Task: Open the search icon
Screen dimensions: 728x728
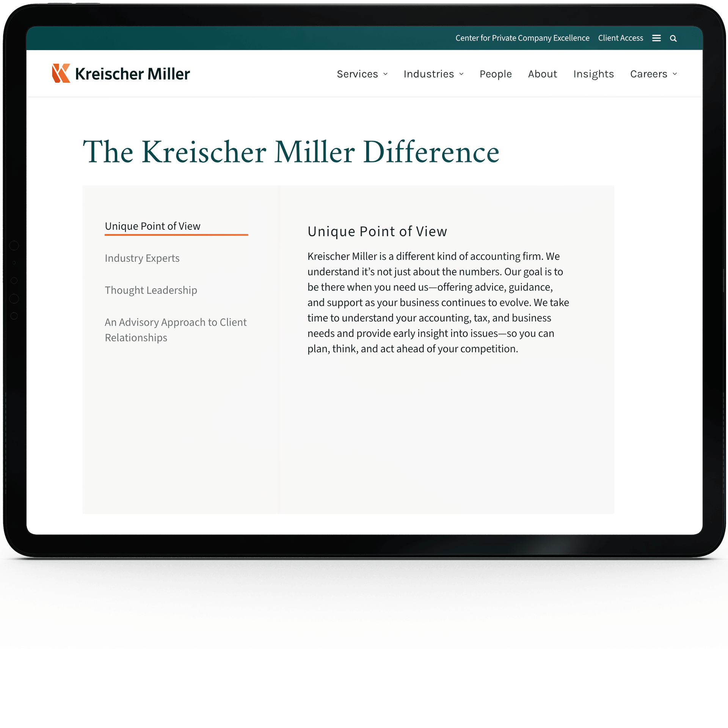Action: (x=673, y=38)
